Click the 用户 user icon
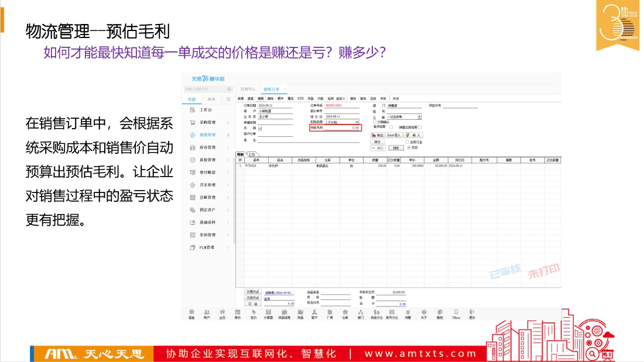Viewport: 644px width, 362px height. (207, 313)
